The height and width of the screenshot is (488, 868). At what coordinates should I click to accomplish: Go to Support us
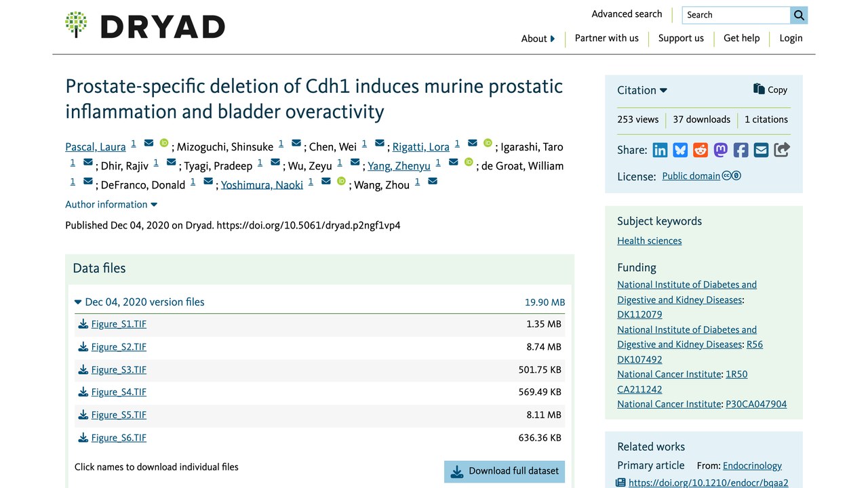click(x=681, y=38)
